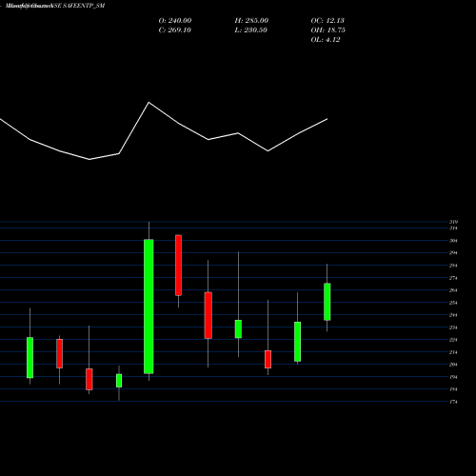Select the low value 'L: 230.50'
The width and height of the screenshot is (476, 476).
point(250,30)
